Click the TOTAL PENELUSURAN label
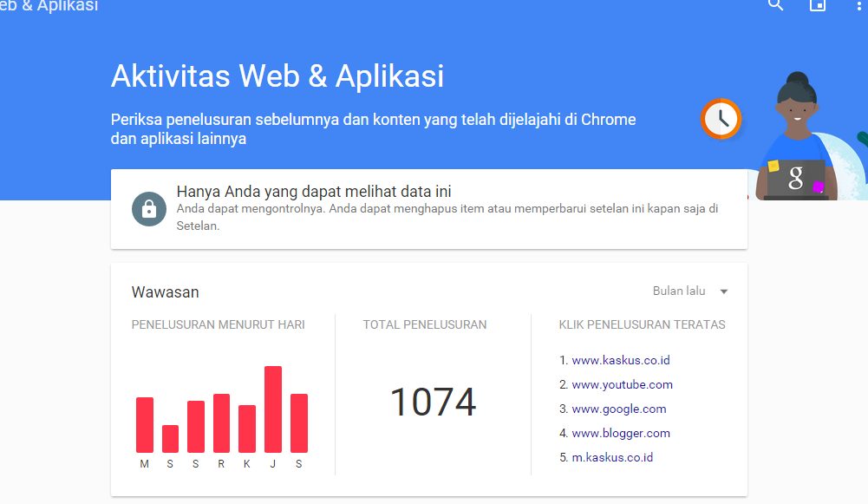 click(x=425, y=324)
